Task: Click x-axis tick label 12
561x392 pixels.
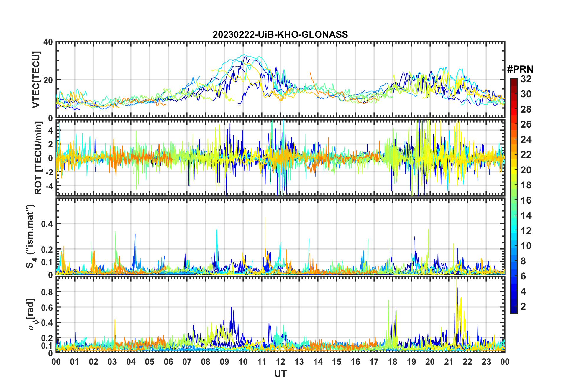Action: (x=280, y=362)
